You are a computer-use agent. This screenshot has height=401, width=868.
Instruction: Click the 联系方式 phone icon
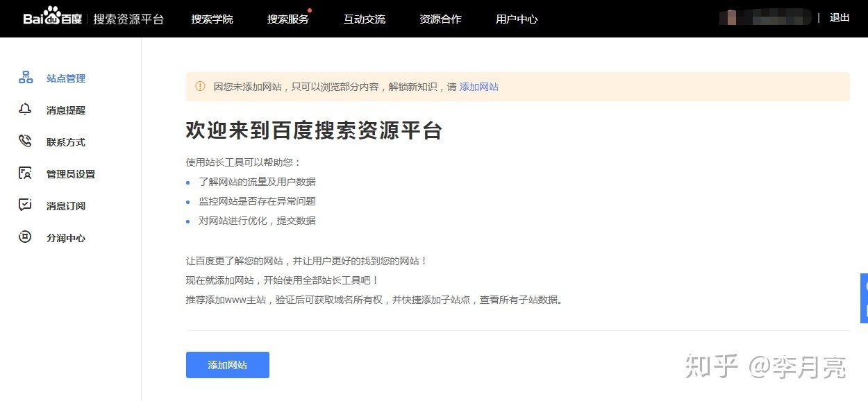(26, 142)
